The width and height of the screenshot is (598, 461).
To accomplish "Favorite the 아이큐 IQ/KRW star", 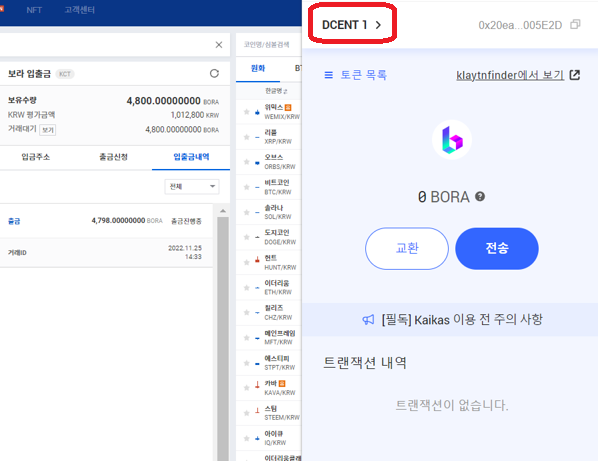I will 246,438.
